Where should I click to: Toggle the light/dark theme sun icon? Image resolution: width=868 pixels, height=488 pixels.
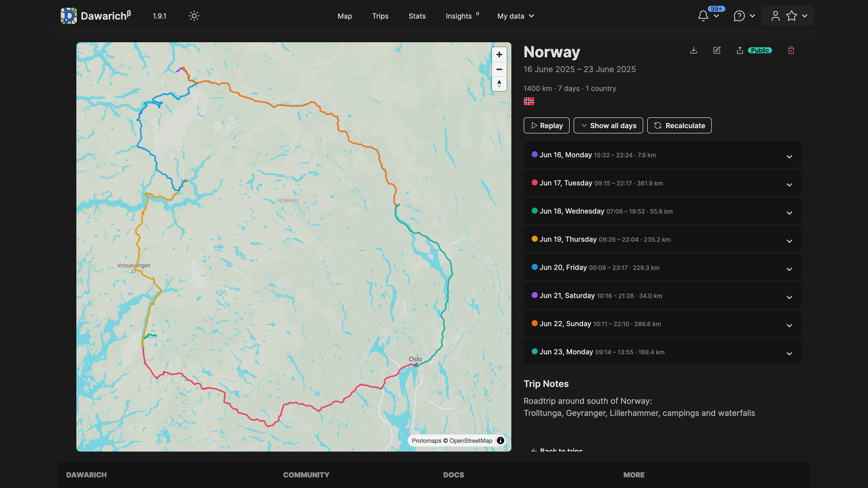point(194,16)
